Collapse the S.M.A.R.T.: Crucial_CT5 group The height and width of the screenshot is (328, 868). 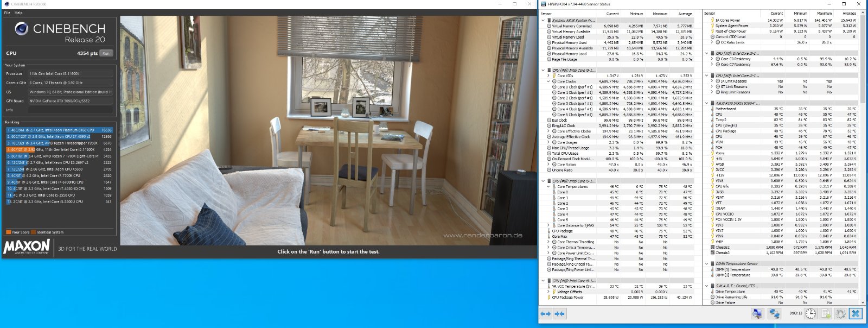click(706, 286)
